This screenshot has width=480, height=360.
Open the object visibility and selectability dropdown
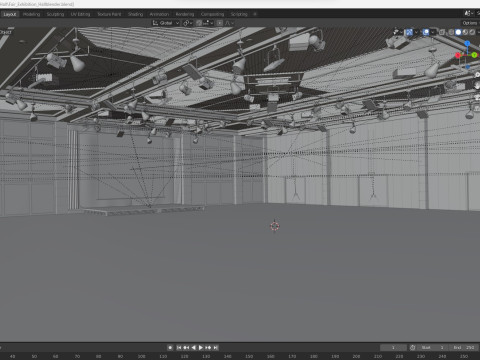(x=397, y=32)
